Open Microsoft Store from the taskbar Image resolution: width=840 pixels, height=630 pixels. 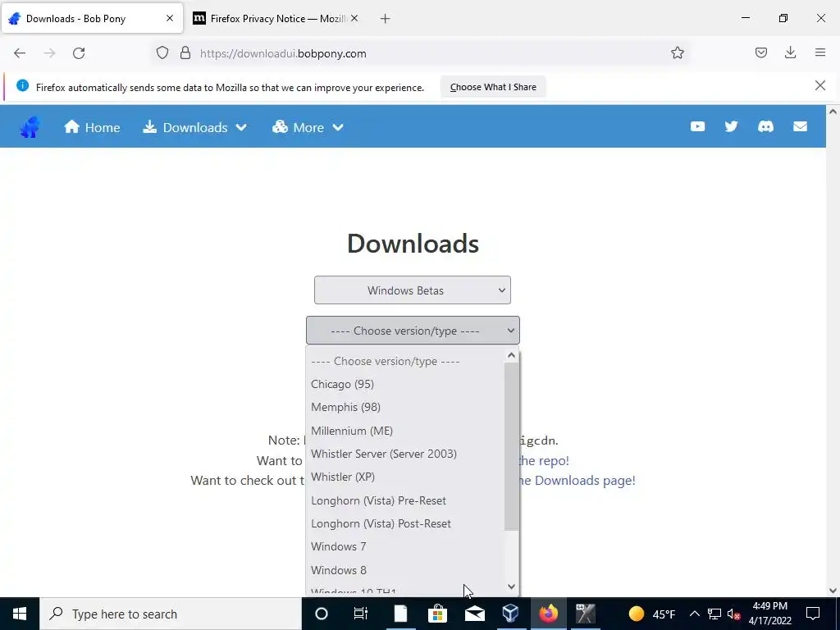tap(438, 614)
